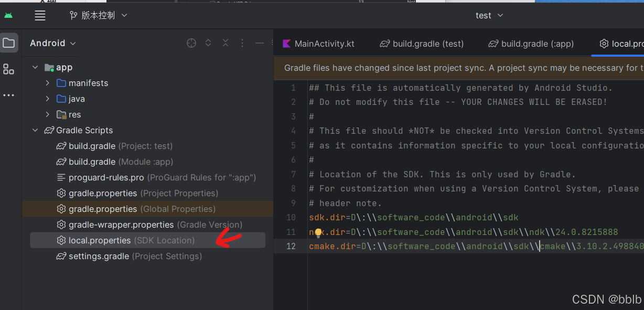Expand all items in project tree
The height and width of the screenshot is (310, 644).
[208, 43]
